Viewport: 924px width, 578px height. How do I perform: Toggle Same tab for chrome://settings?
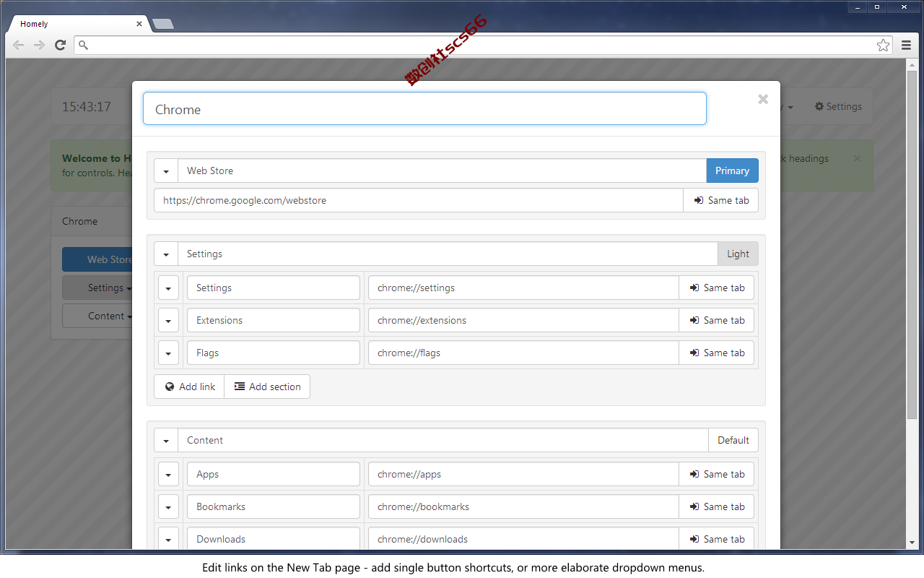716,288
